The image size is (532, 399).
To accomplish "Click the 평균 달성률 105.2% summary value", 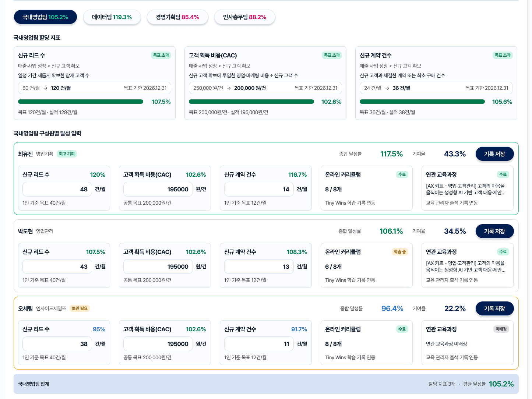I will click(x=501, y=384).
